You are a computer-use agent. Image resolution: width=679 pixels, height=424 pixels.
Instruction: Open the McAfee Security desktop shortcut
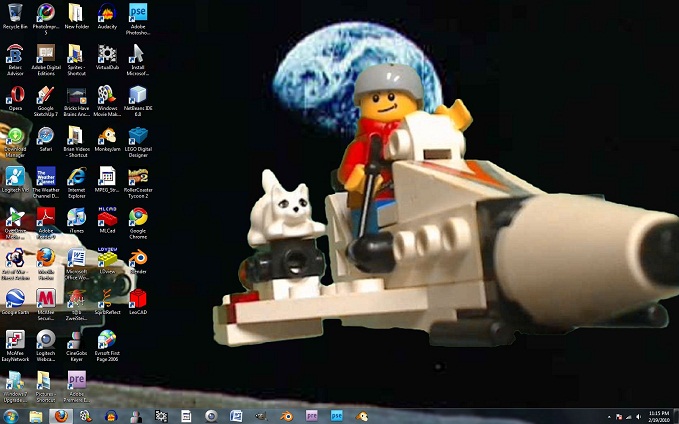46,305
